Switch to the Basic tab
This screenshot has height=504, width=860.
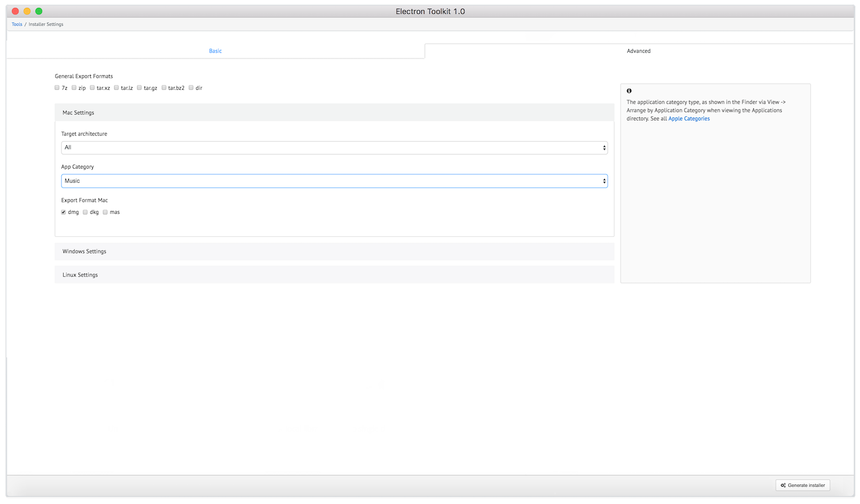pos(216,51)
